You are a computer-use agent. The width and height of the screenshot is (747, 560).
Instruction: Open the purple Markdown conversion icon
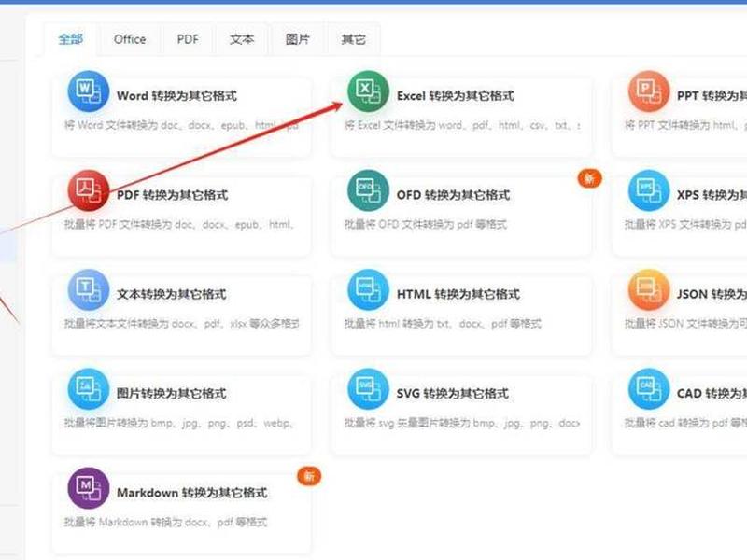(89, 488)
